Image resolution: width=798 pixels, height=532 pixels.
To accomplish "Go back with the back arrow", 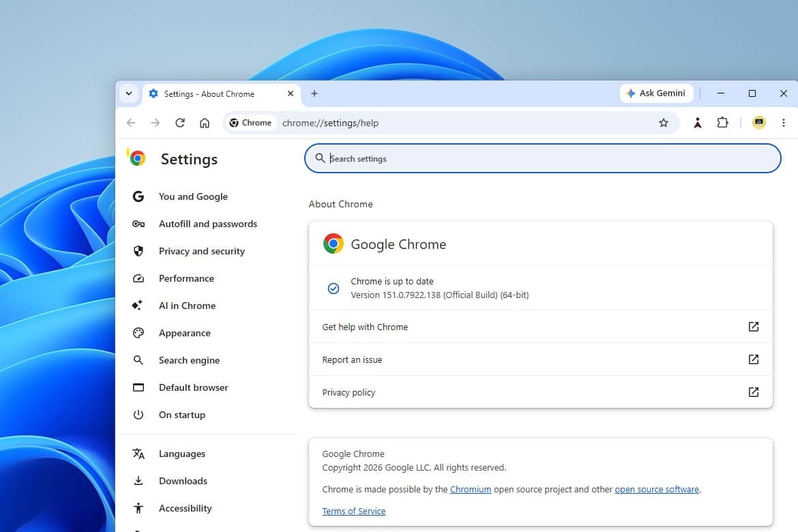I will click(x=131, y=123).
